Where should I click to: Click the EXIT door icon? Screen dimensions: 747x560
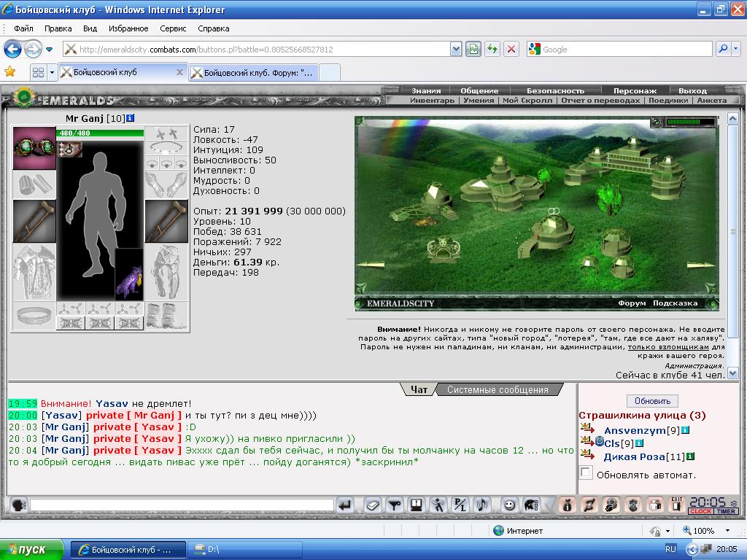coord(676,505)
